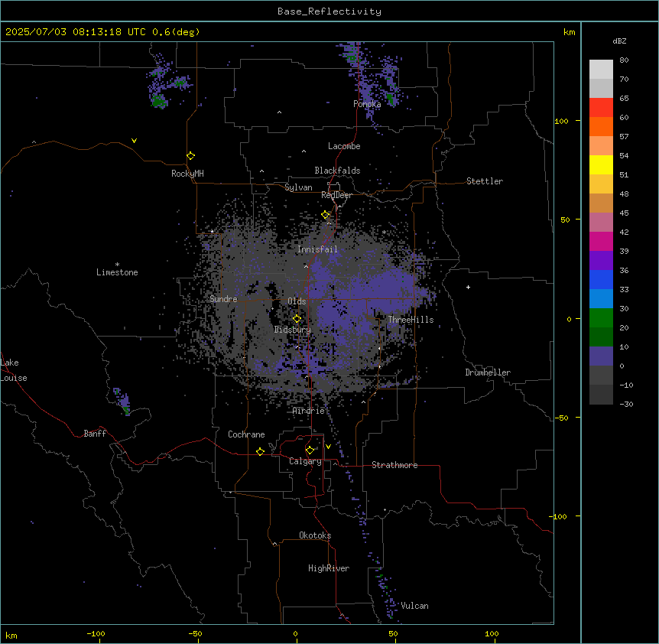Click the Strathmore city label

(394, 465)
